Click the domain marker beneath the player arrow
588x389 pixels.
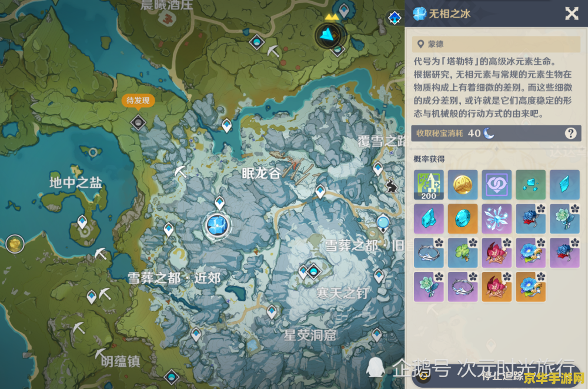click(x=338, y=49)
